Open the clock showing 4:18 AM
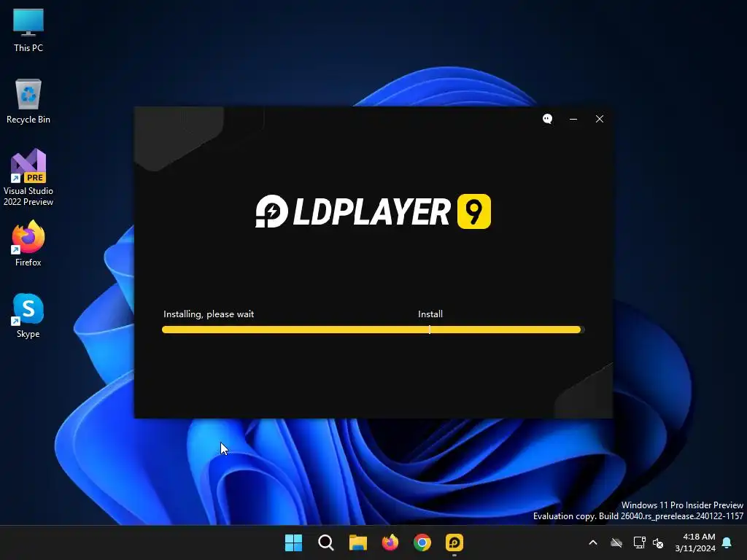The height and width of the screenshot is (560, 747). pos(695,542)
